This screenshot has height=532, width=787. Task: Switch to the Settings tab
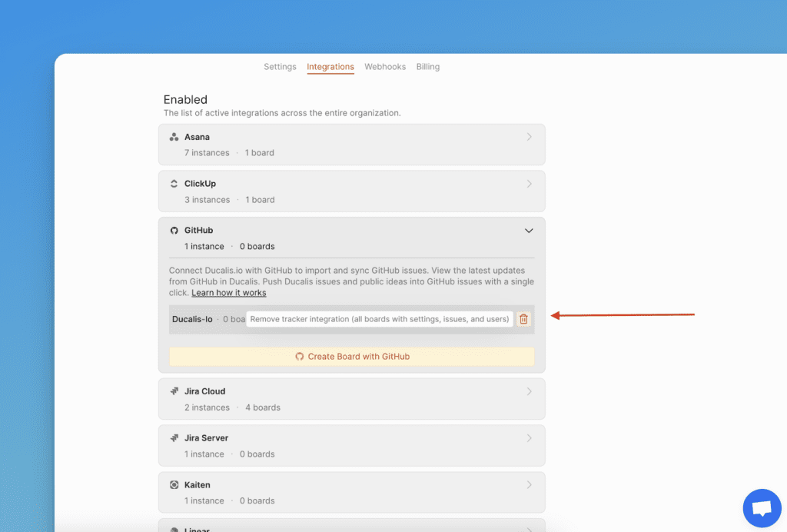coord(280,67)
